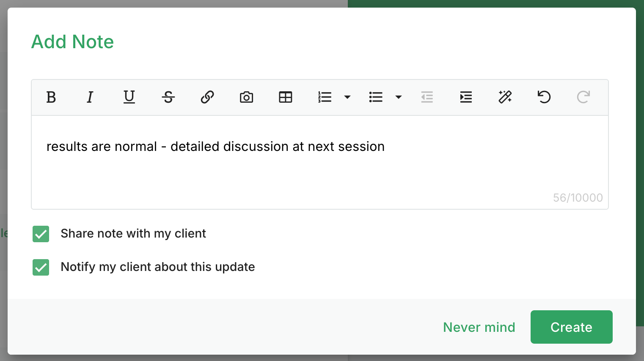Decrease indent of the text
The height and width of the screenshot is (361, 644).
(x=427, y=97)
